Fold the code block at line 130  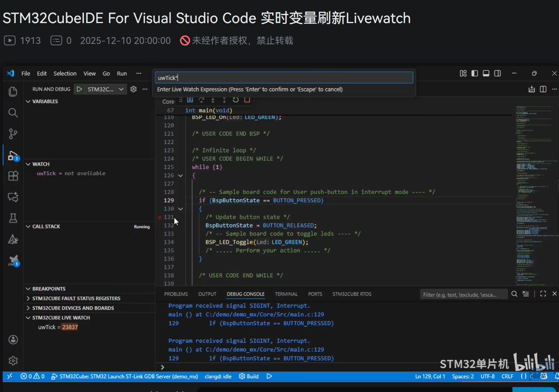pos(181,209)
